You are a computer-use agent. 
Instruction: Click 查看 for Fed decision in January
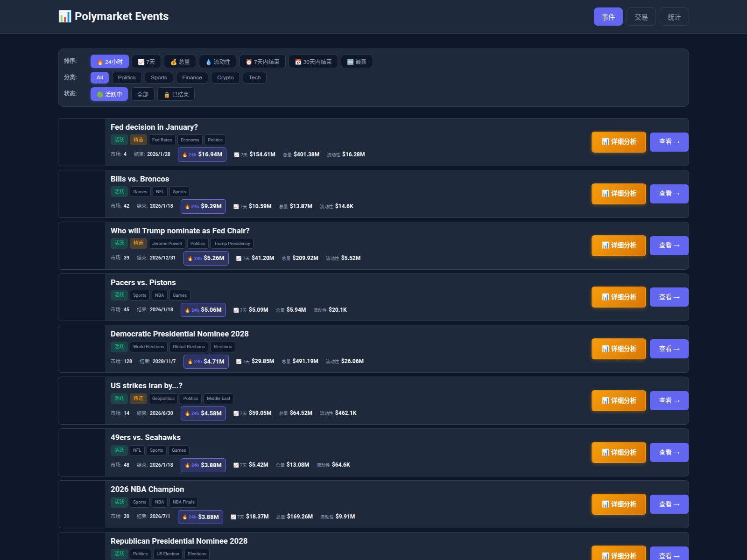(669, 142)
